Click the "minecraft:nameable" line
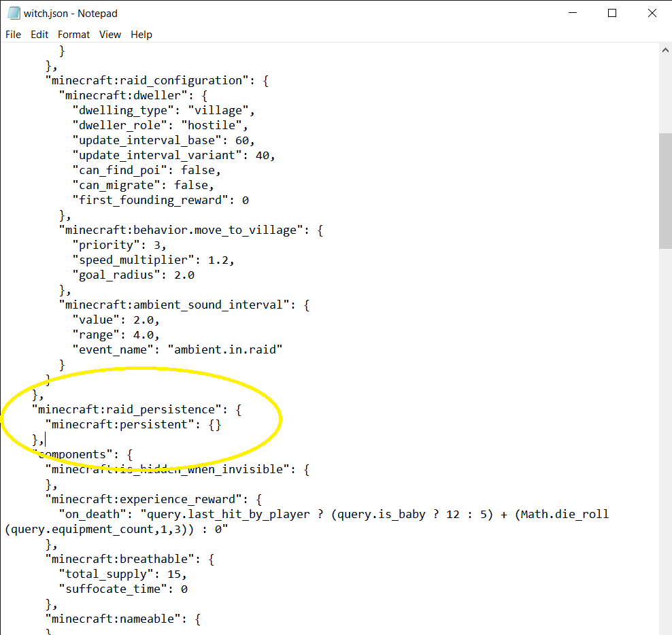This screenshot has width=672, height=635. click(x=123, y=619)
